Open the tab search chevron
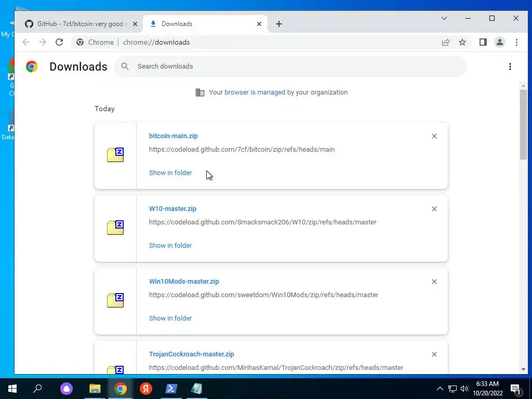532x399 pixels. 444,18
